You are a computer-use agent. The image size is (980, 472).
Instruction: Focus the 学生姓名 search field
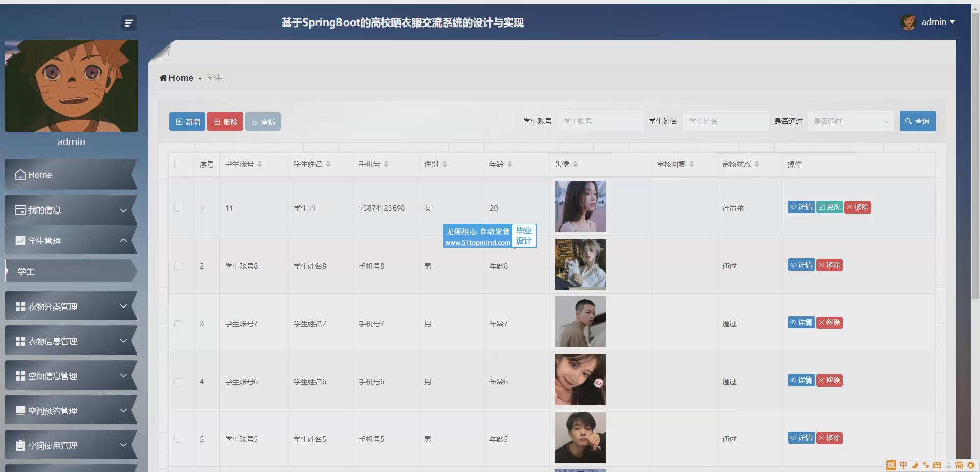[x=726, y=121]
